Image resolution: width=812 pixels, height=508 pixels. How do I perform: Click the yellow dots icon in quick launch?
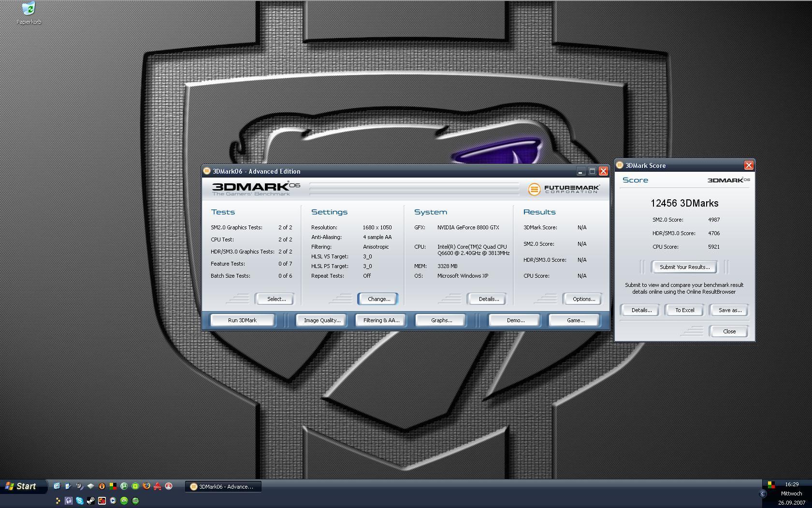coord(57,501)
